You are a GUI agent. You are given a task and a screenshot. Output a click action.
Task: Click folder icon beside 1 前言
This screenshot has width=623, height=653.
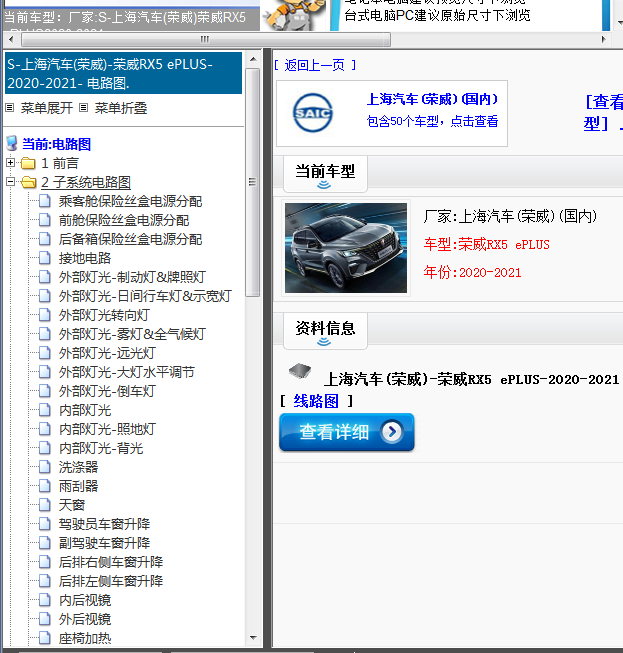(x=28, y=163)
